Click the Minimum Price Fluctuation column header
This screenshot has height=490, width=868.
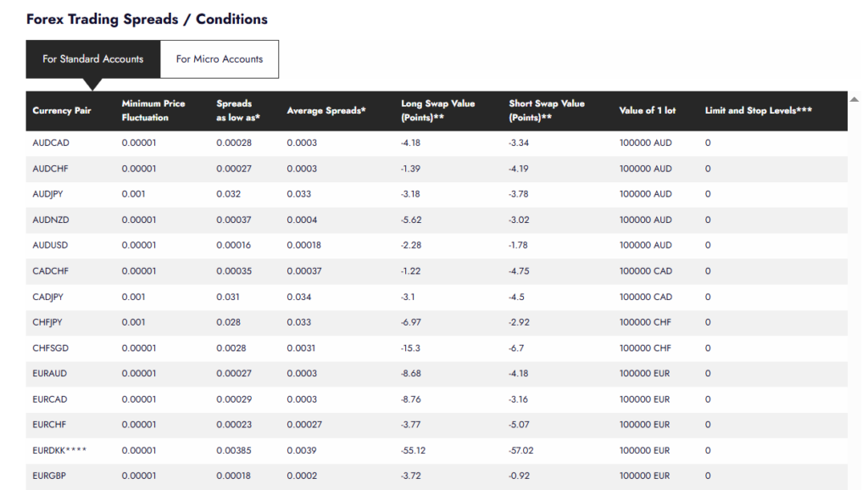point(153,110)
